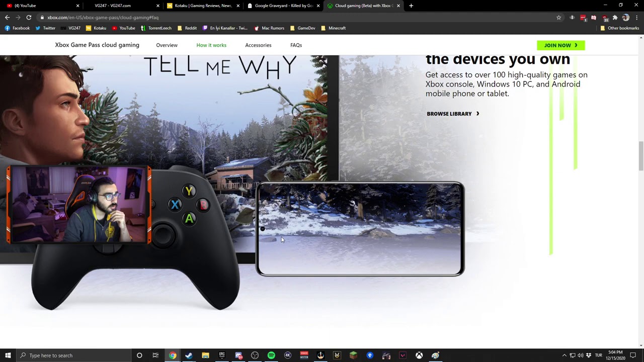Viewport: 644px width, 362px height.
Task: Go back to the previous page
Action: 7,18
